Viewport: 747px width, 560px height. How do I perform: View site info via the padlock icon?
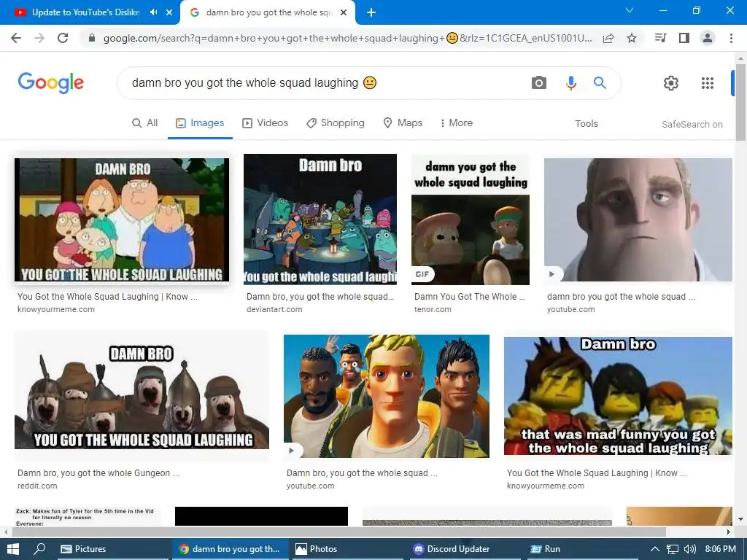92,38
